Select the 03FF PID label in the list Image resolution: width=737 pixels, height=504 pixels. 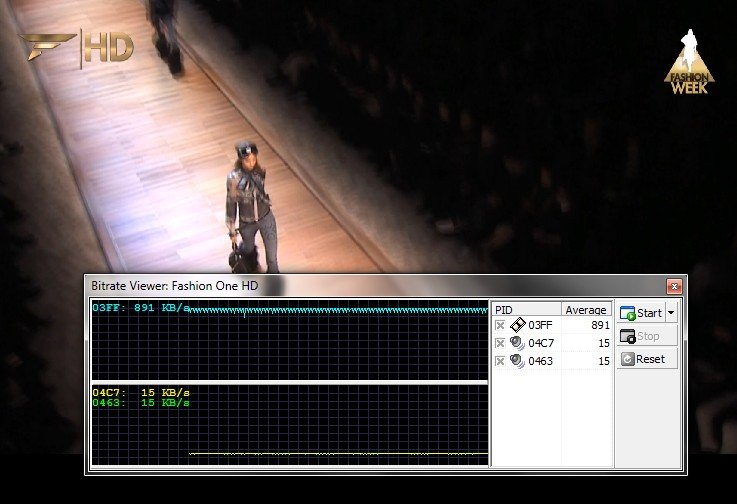pyautogui.click(x=541, y=325)
